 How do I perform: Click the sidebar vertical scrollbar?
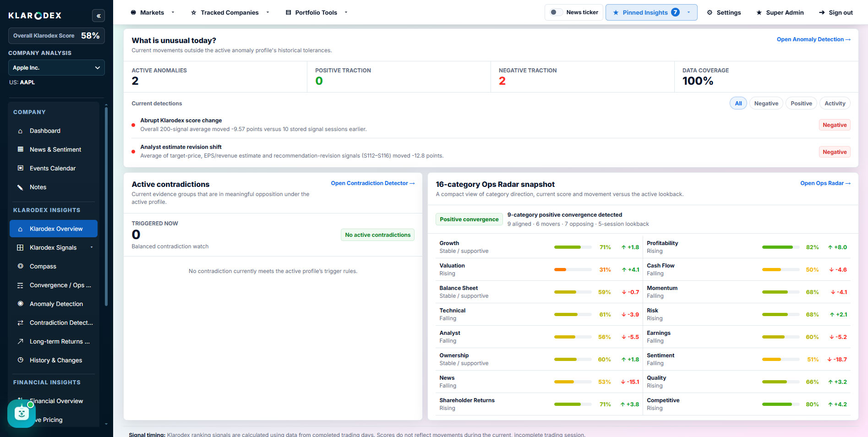click(x=106, y=206)
